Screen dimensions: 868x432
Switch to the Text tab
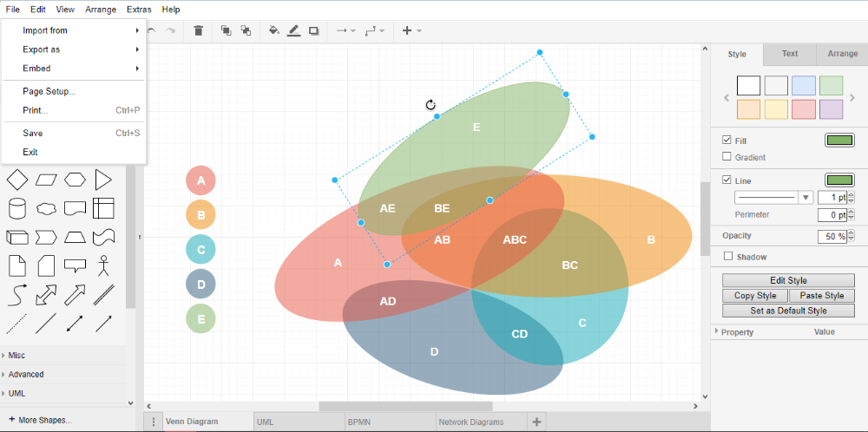point(790,54)
